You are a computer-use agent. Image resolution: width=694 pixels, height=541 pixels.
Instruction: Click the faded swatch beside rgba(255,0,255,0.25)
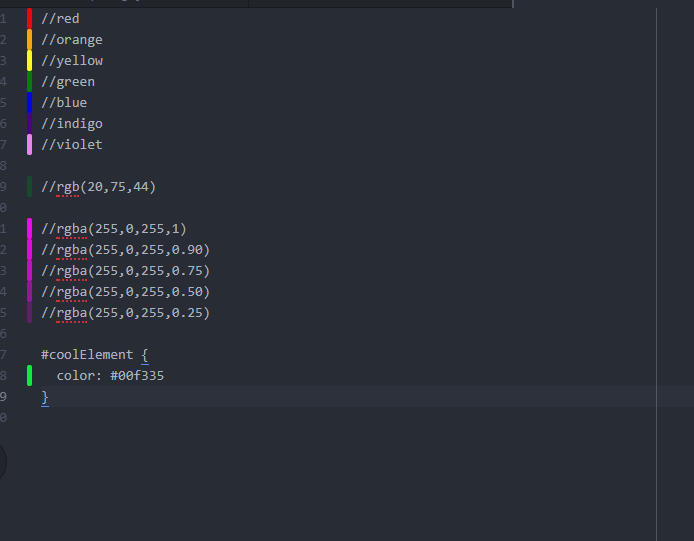click(29, 313)
